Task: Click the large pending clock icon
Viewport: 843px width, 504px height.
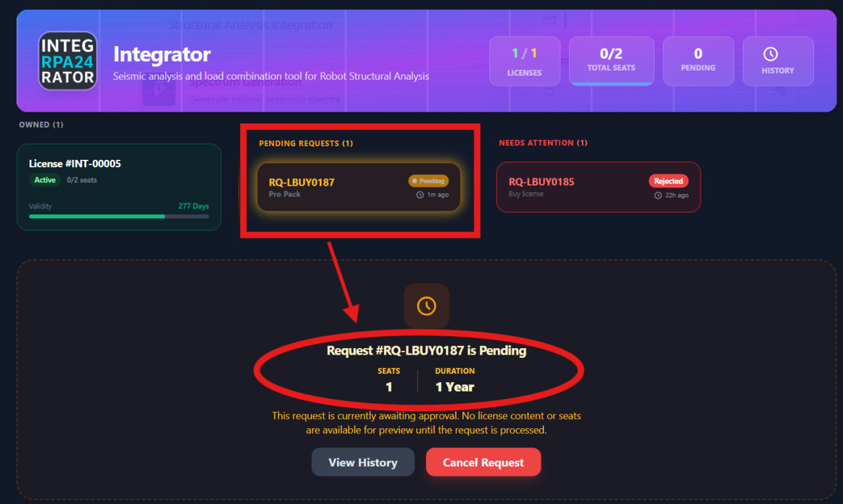Action: [426, 306]
